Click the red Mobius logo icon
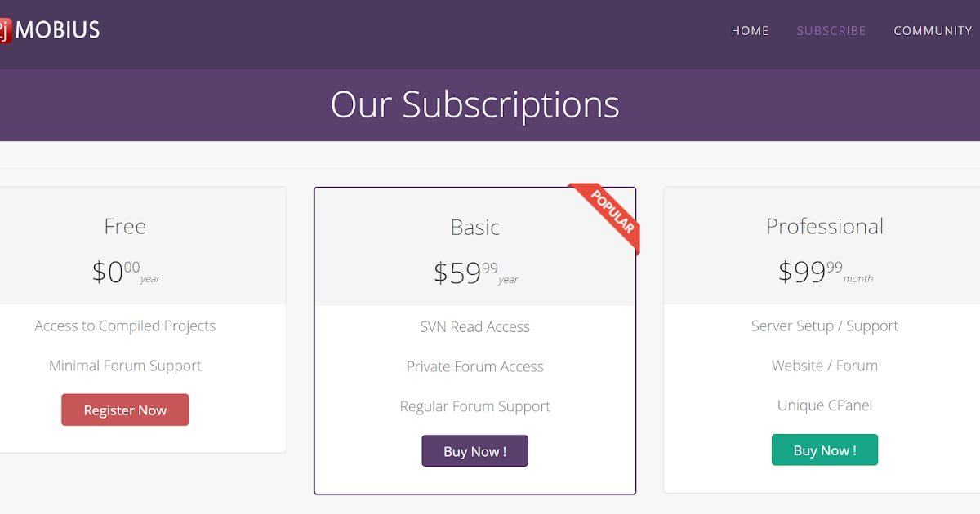This screenshot has width=980, height=514. (x=4, y=30)
